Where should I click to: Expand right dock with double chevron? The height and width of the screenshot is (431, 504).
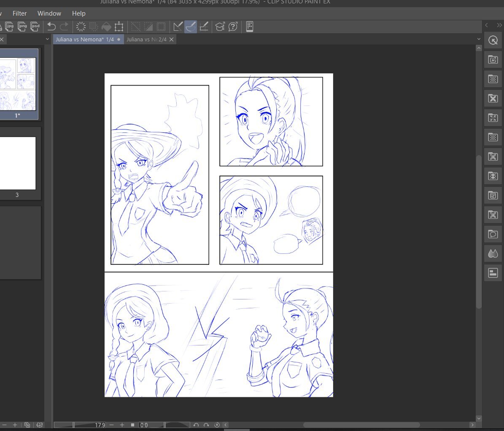tap(499, 25)
